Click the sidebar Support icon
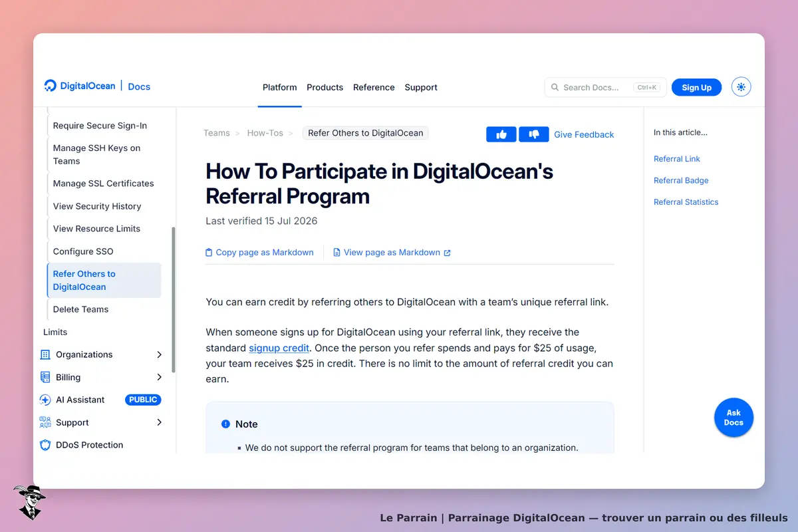798x532 pixels. (x=45, y=422)
